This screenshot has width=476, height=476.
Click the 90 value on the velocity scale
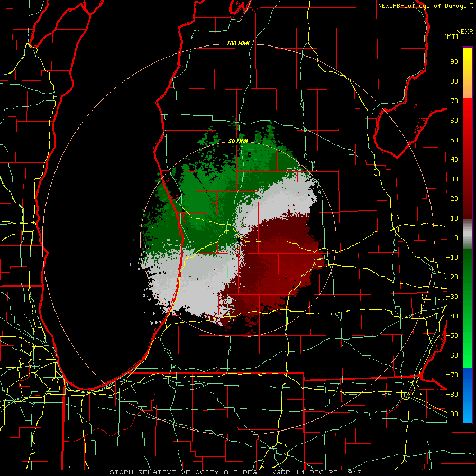(454, 62)
